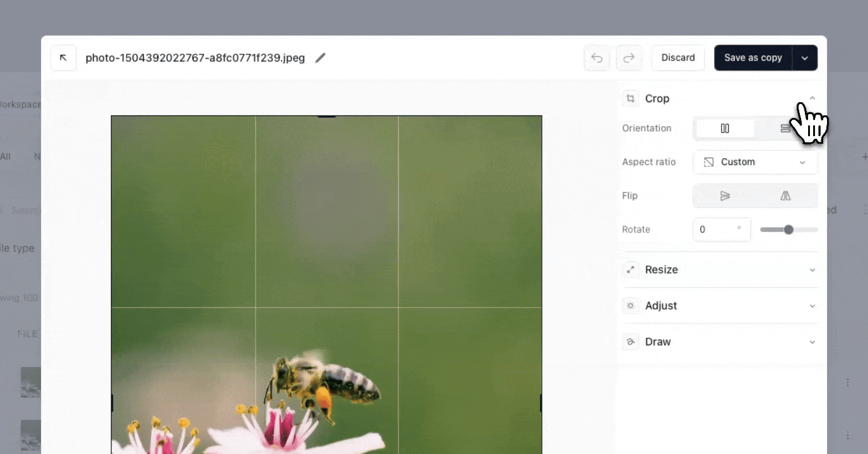
Task: Select the Draw tool icon
Action: [x=630, y=341]
